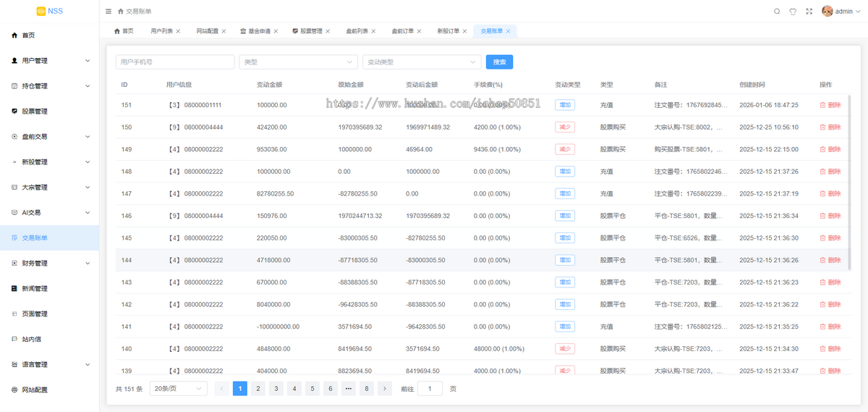Switch to the 基金申请 tab
The width and height of the screenshot is (868, 412).
tap(259, 31)
